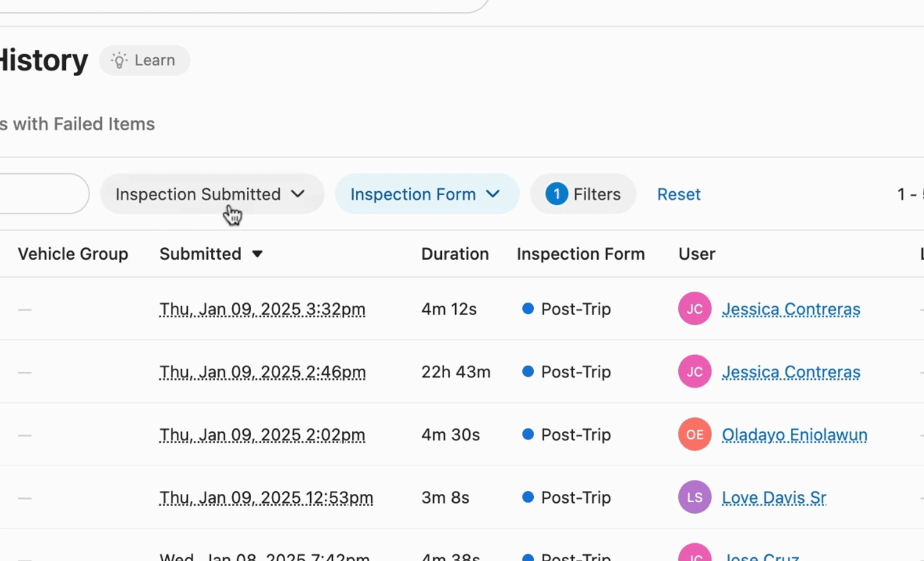Click blue Post-Trip dot in first row
Image resolution: width=924 pixels, height=561 pixels.
tap(528, 309)
